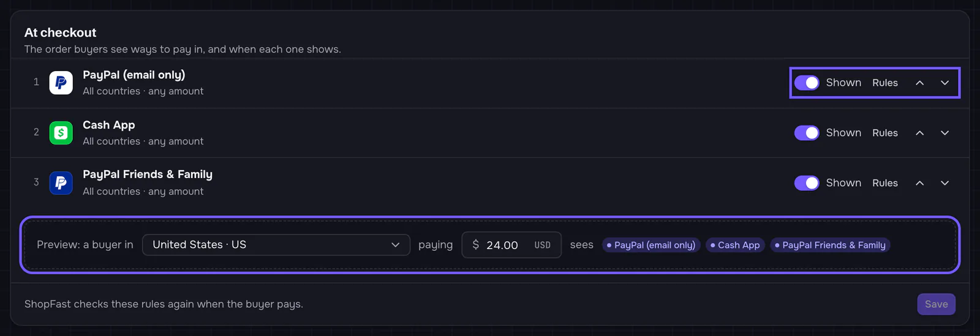980x336 pixels.
Task: Click the PayPal Friends & Family logo icon
Action: click(61, 183)
